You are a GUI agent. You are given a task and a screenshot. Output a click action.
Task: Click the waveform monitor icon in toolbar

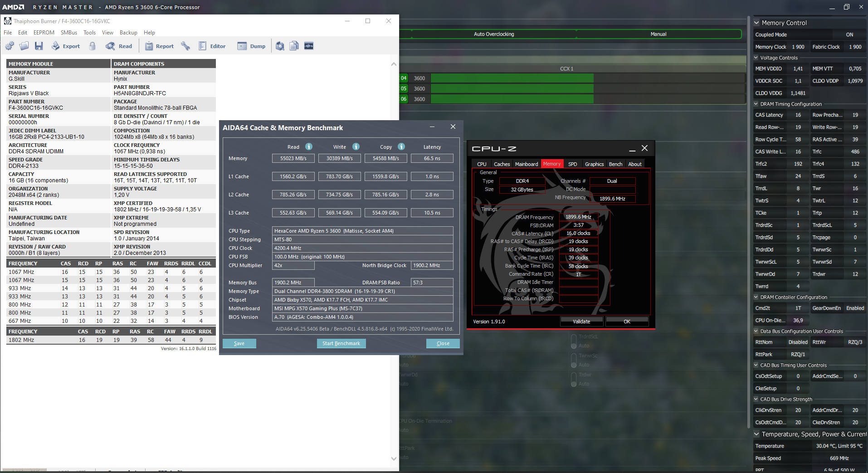pos(309,46)
